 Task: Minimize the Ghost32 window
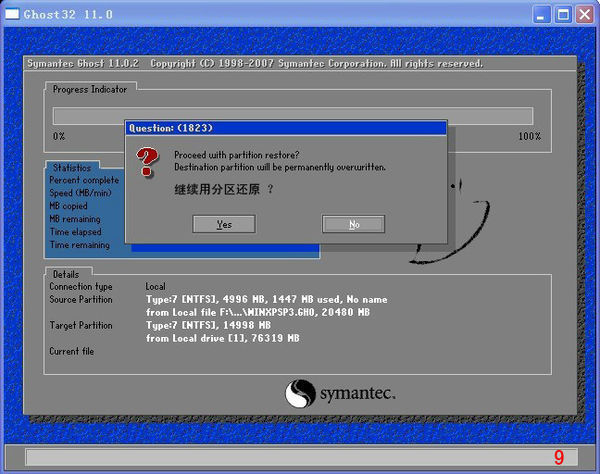(x=541, y=14)
